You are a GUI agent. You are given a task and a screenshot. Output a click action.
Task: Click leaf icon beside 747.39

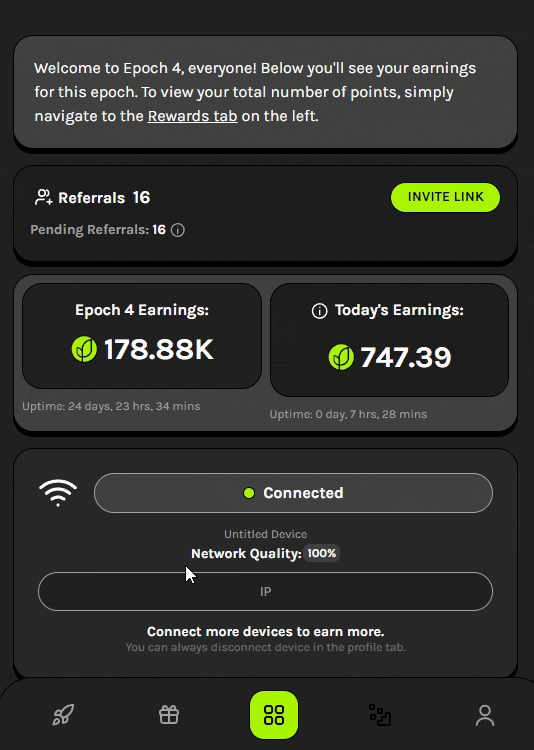341,357
